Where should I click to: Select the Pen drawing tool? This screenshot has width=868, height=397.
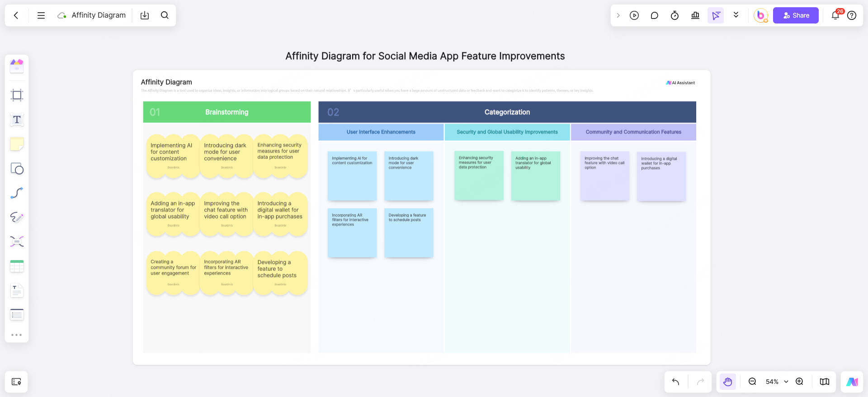point(17,217)
